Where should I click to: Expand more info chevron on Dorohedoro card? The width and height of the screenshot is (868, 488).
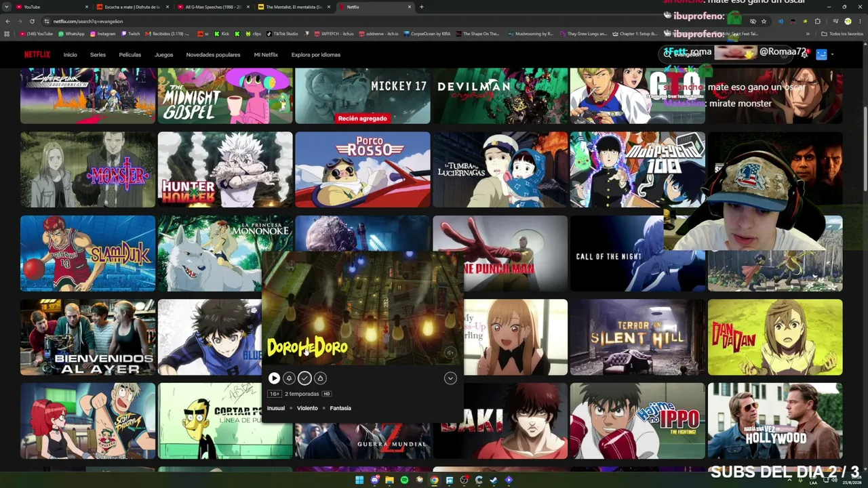click(450, 378)
